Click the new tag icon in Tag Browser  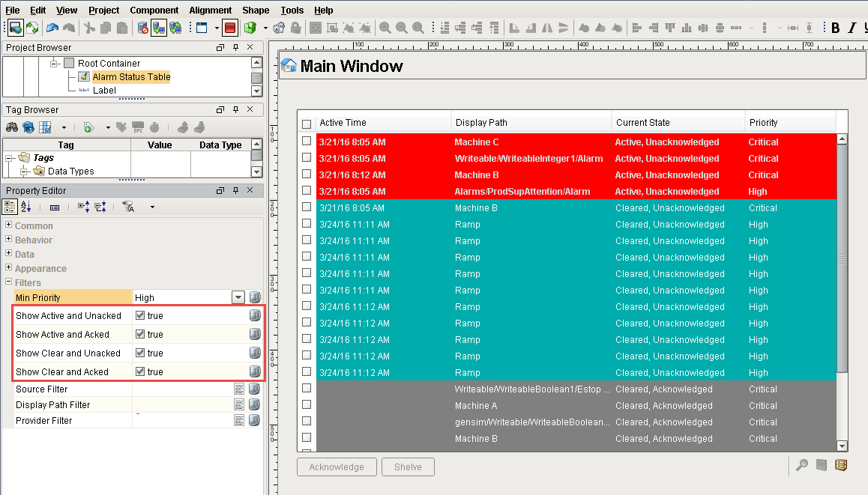click(88, 127)
